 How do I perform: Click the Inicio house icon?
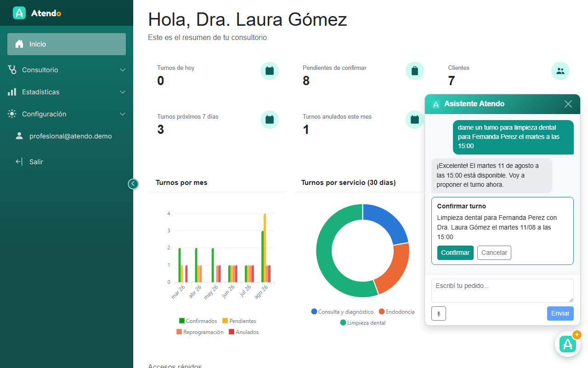point(19,44)
